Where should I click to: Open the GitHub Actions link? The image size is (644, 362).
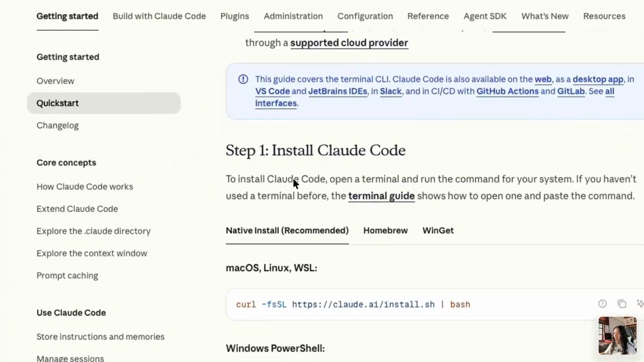(508, 91)
